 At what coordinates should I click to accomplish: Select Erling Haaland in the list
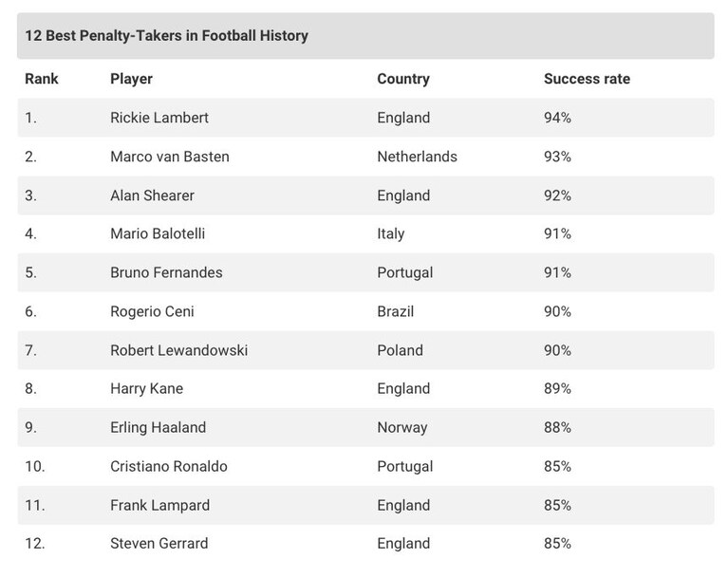[x=158, y=428]
